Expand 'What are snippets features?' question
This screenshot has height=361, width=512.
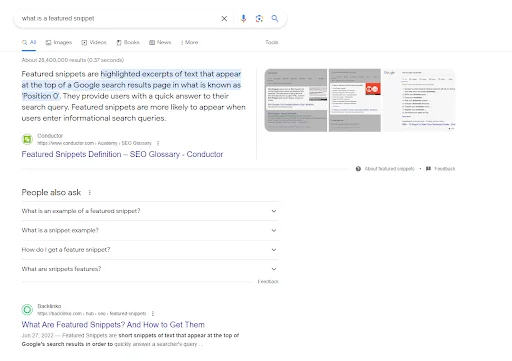pyautogui.click(x=150, y=269)
